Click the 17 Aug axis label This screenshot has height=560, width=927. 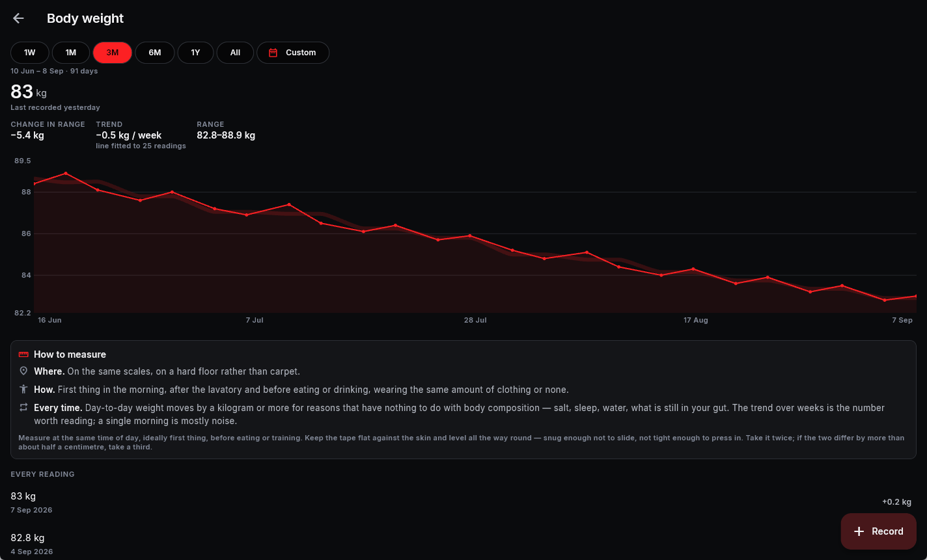click(696, 320)
